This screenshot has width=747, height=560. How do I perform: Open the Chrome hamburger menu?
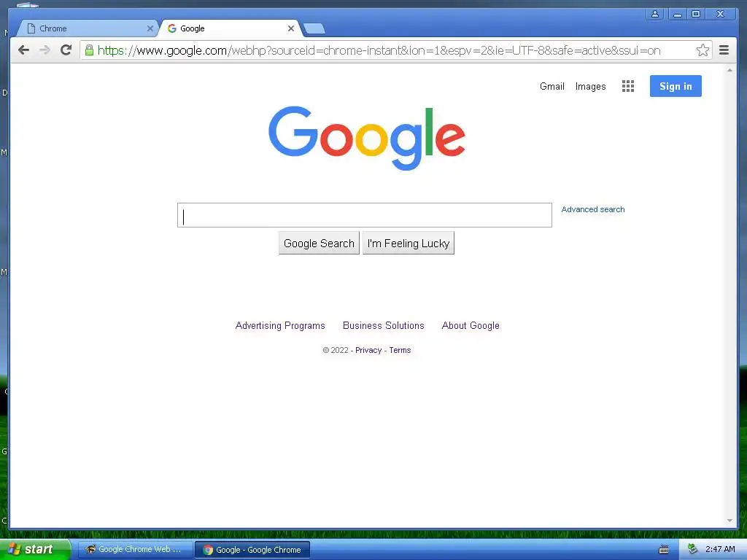[724, 50]
